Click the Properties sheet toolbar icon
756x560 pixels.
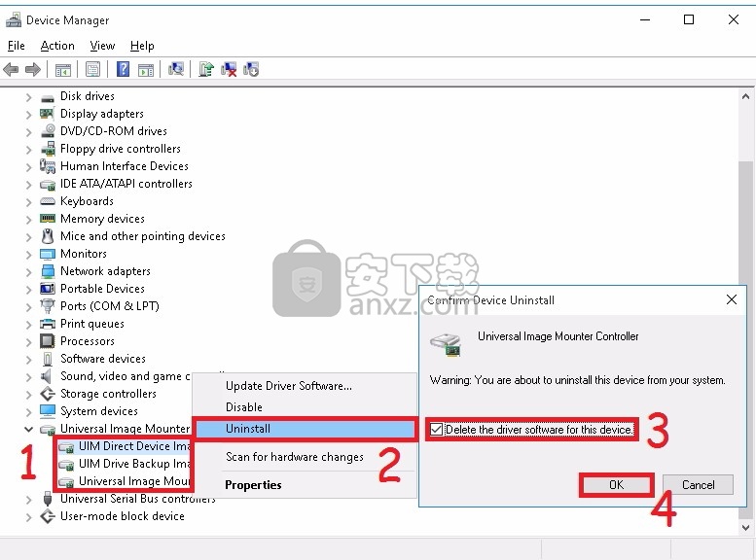click(x=92, y=69)
